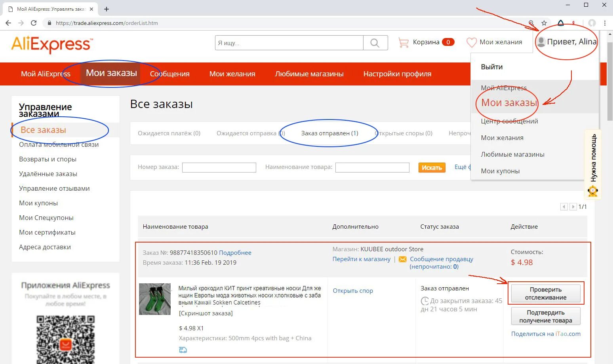This screenshot has height=364, width=613.
Task: Open Удалённые заказы in sidebar
Action: (x=48, y=174)
